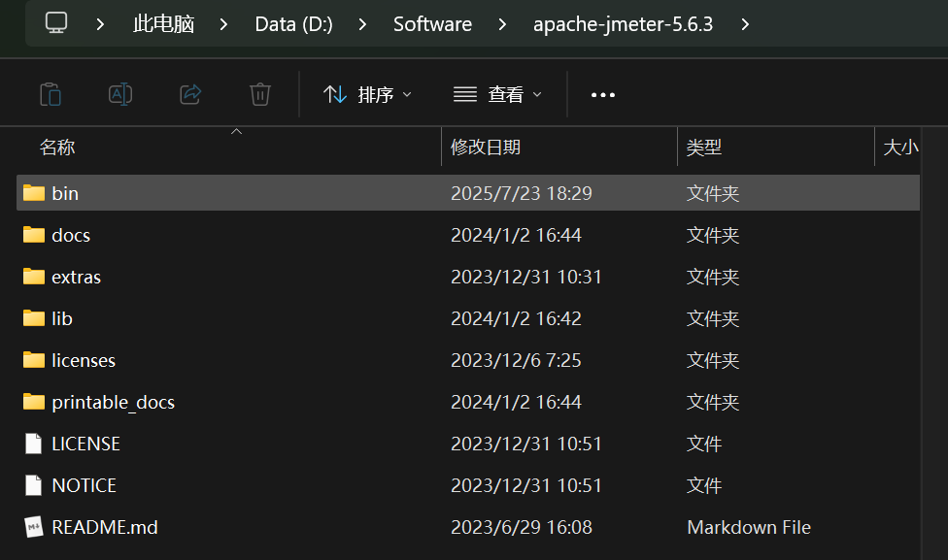Click the Share icon in toolbar
Image resolution: width=948 pixels, height=560 pixels.
(190, 94)
